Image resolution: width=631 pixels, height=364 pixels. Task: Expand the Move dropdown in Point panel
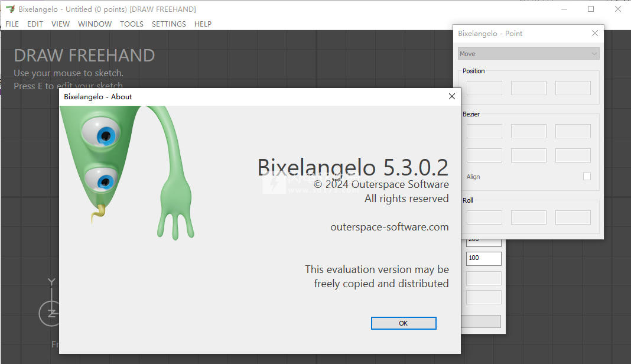[x=528, y=54]
